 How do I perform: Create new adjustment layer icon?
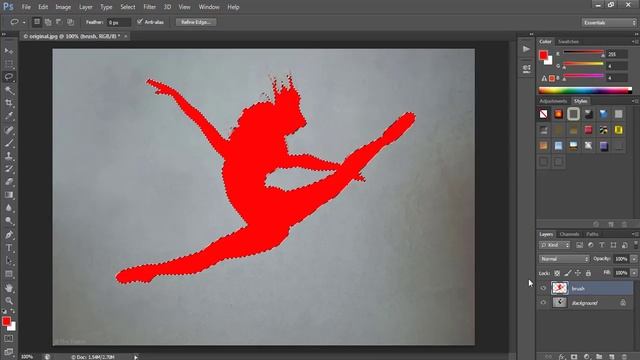[x=587, y=357]
